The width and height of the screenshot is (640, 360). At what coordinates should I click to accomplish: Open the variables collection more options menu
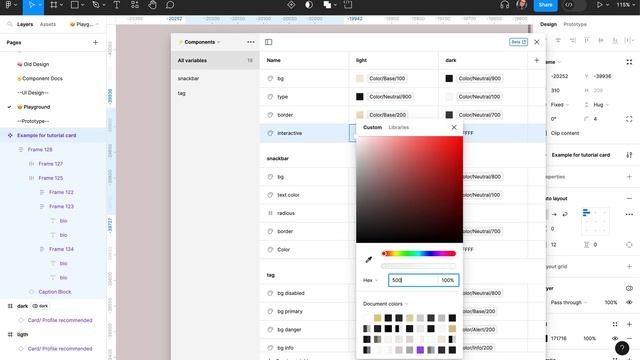[x=251, y=42]
